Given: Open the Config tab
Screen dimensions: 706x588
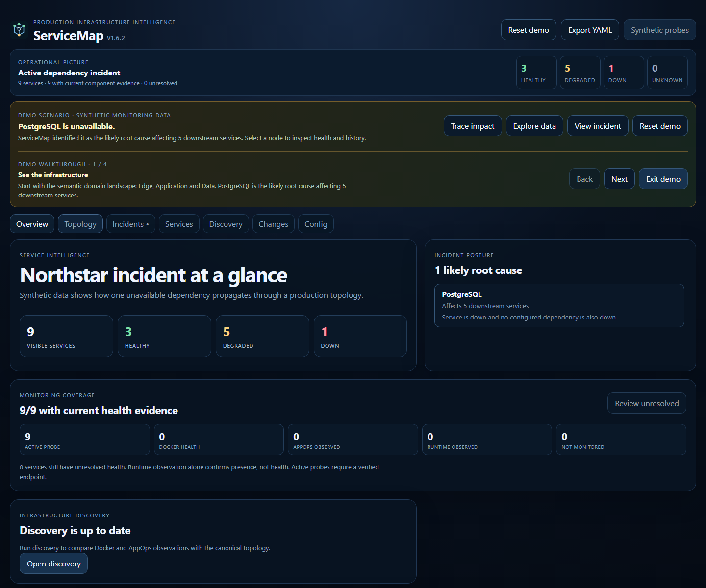Looking at the screenshot, I should pyautogui.click(x=316, y=224).
